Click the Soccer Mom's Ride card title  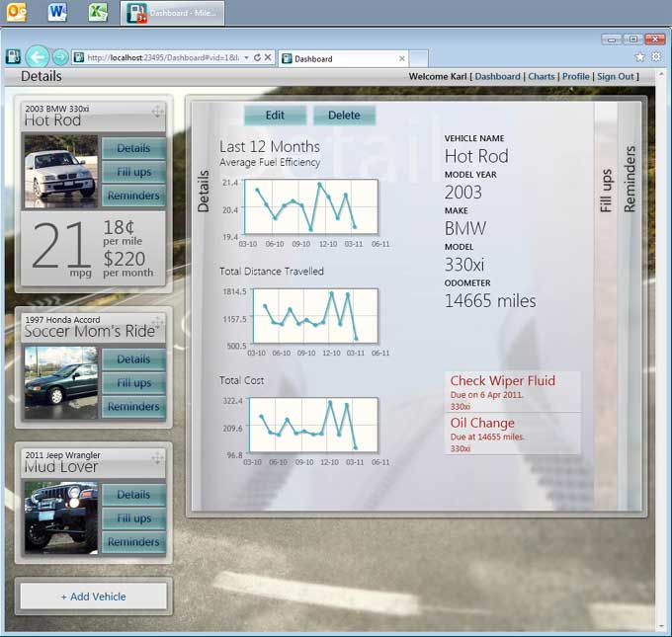pos(90,331)
